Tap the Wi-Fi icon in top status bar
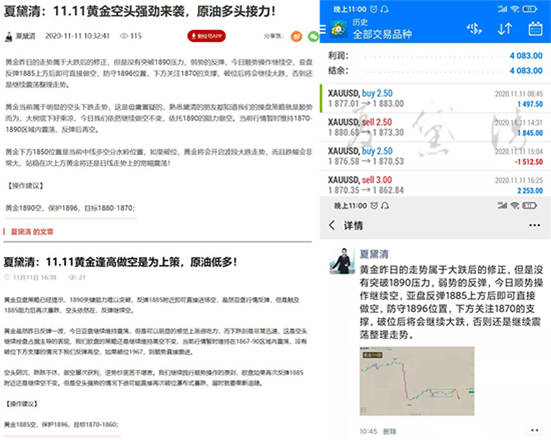This screenshot has height=440, width=551. tap(514, 9)
